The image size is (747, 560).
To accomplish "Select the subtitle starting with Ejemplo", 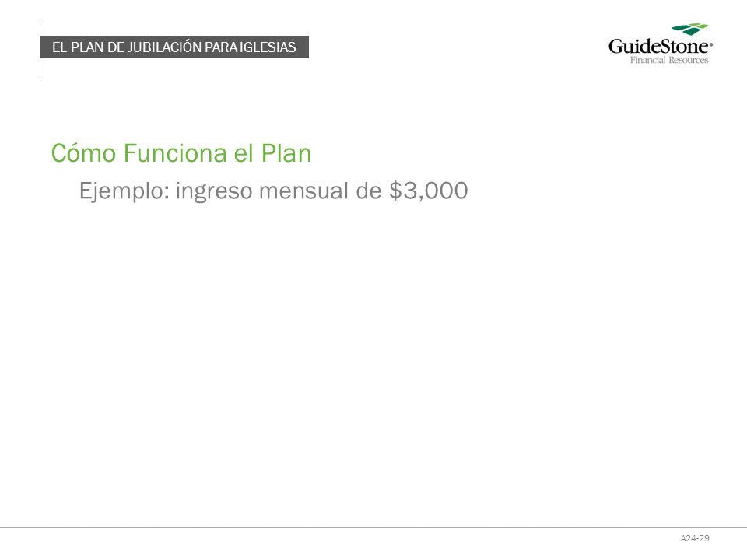I will point(273,191).
